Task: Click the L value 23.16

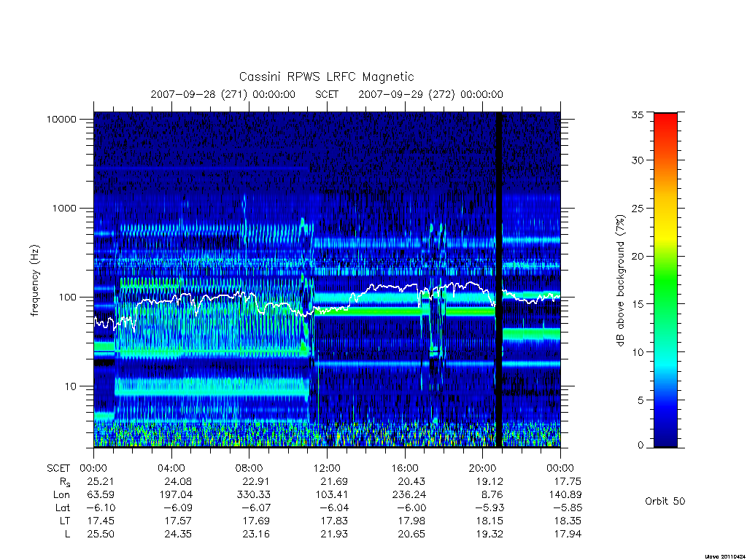Action: point(256,534)
